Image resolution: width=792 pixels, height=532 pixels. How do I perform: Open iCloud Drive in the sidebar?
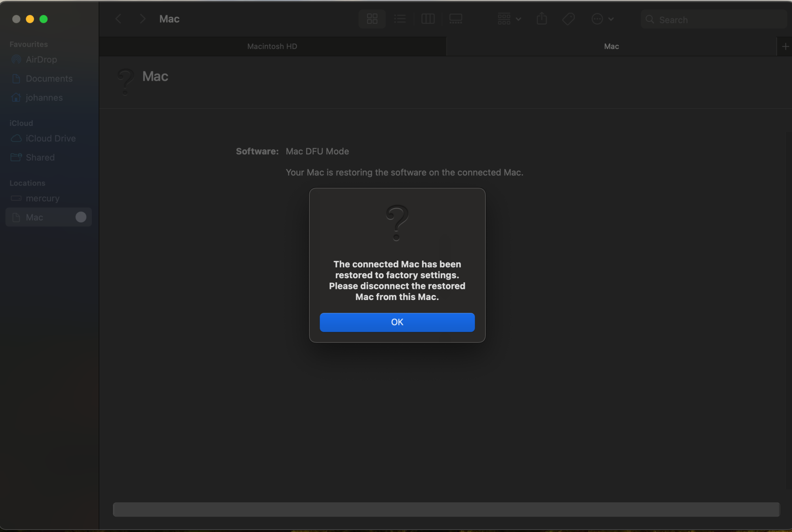49,138
